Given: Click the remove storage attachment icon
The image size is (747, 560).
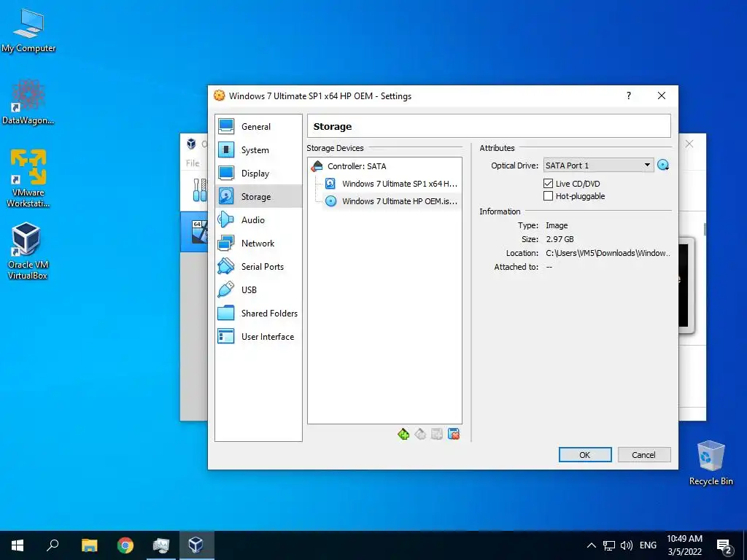Looking at the screenshot, I should pyautogui.click(x=454, y=434).
